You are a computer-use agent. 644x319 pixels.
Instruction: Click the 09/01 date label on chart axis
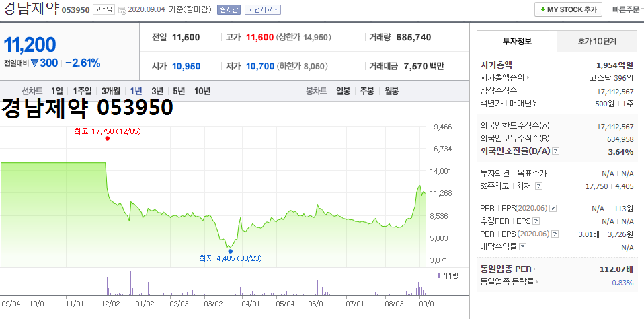point(427,304)
